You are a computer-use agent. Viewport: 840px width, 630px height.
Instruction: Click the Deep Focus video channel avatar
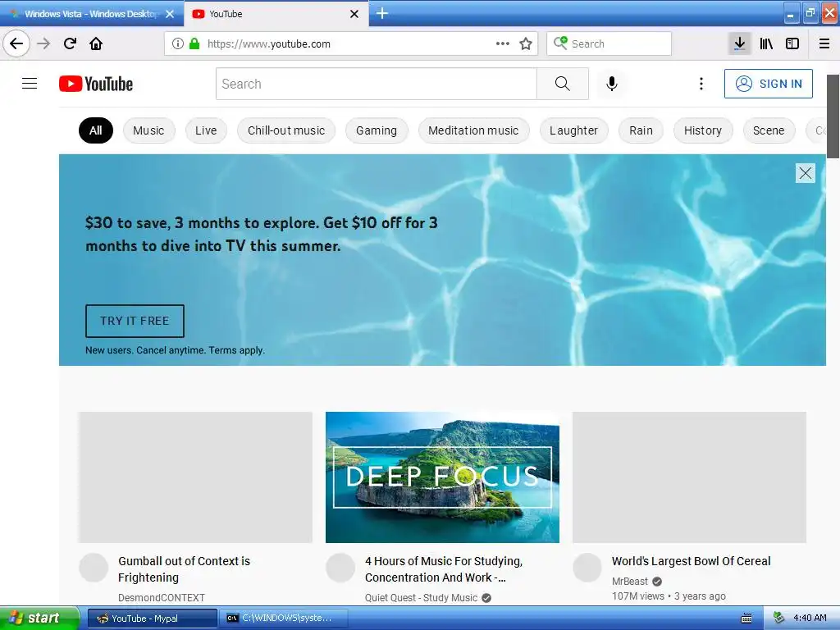[340, 568]
